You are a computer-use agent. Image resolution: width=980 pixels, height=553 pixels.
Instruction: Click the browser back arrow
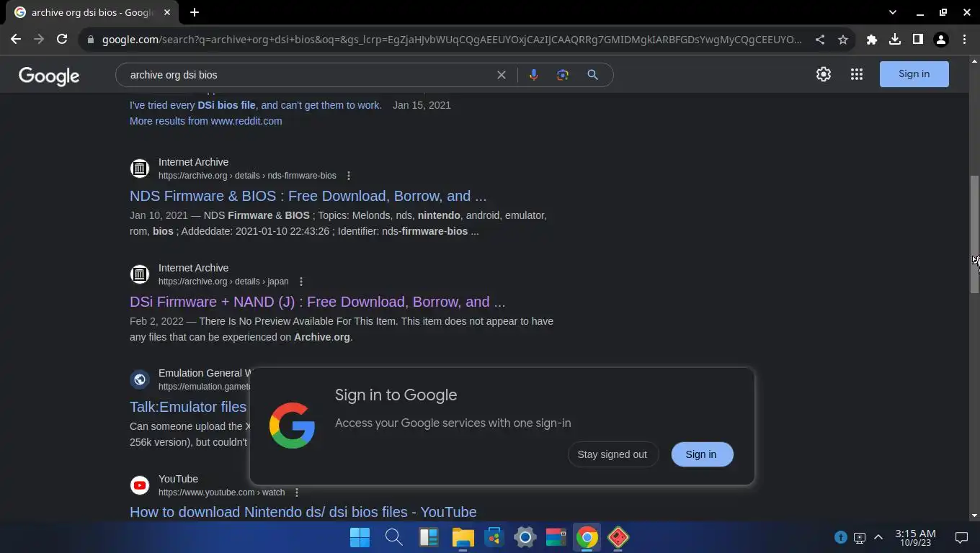16,40
